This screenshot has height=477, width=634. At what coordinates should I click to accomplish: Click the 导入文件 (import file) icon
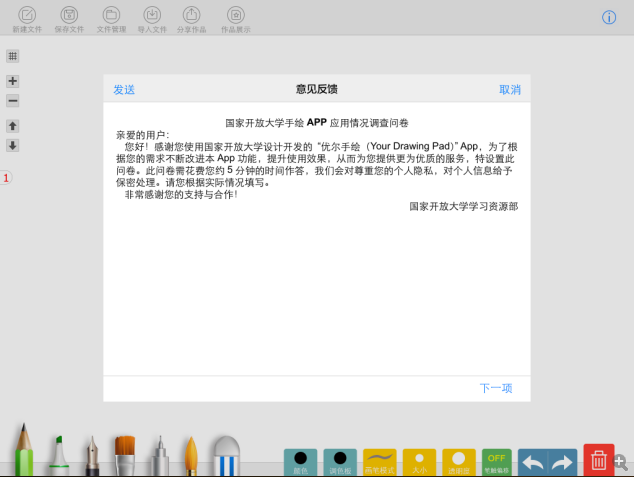[x=152, y=16]
